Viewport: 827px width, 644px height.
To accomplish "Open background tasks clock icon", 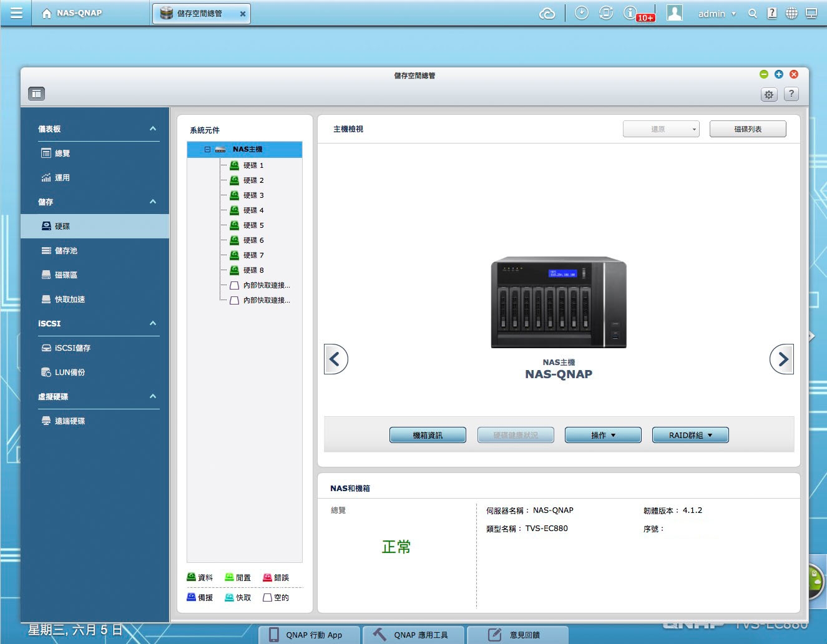I will pos(582,13).
